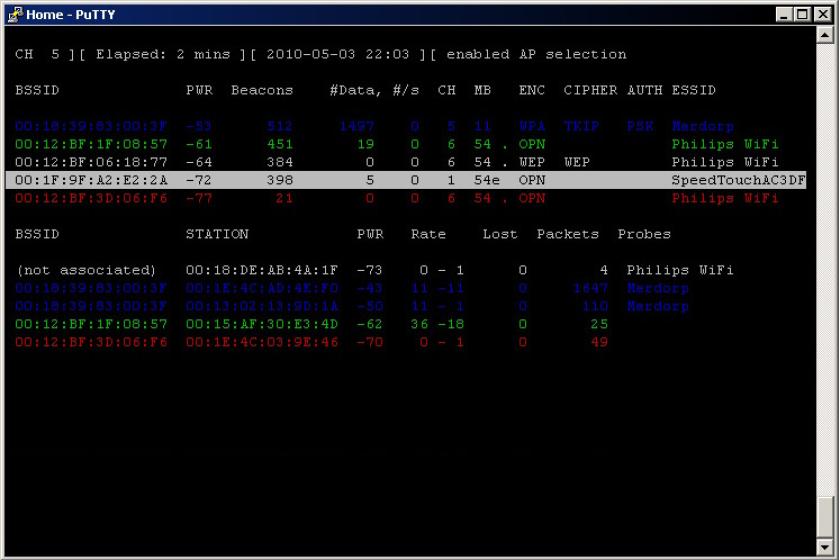Click the power value '-64'

[199, 162]
